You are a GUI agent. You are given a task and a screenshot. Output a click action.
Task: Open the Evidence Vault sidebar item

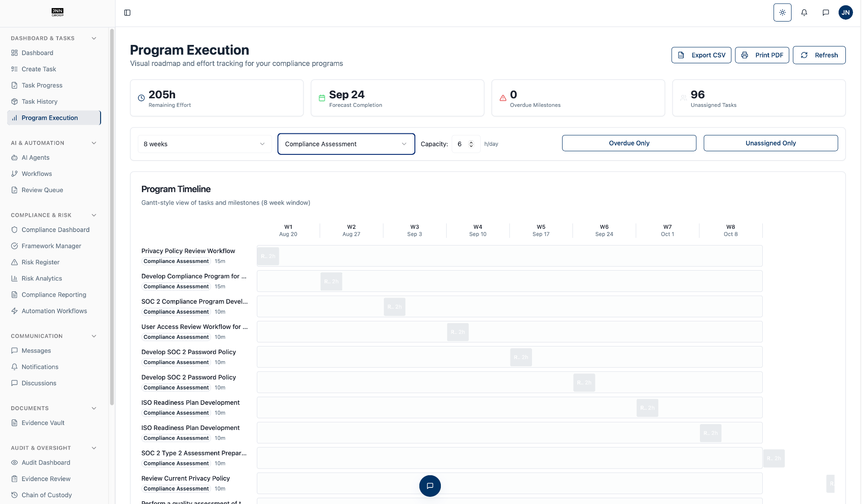[x=43, y=423]
